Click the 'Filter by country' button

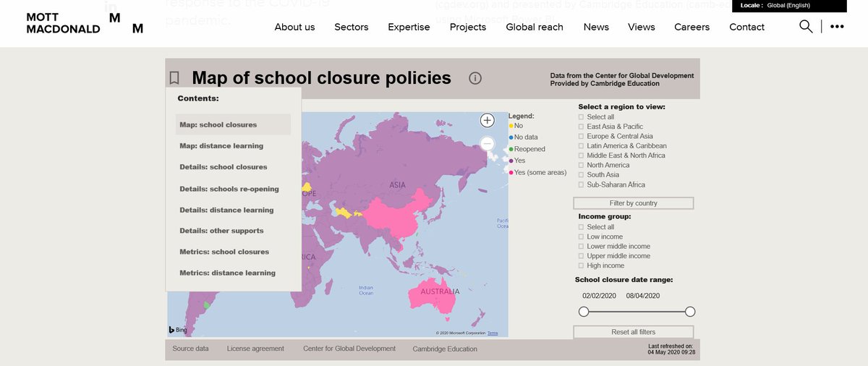[x=634, y=203]
